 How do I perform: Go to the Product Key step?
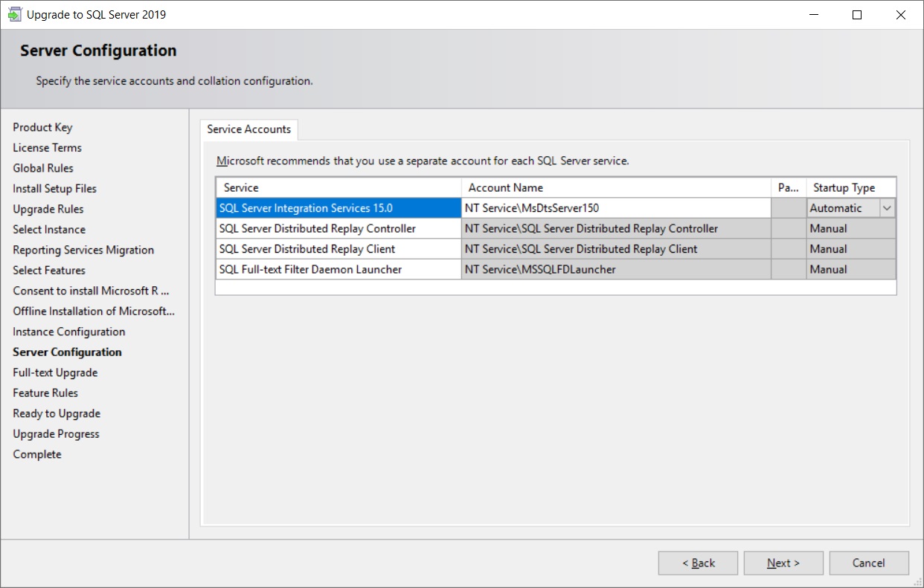(42, 127)
